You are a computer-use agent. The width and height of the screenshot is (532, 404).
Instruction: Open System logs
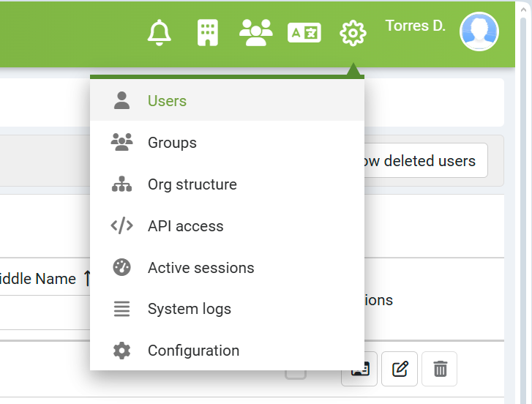pyautogui.click(x=227, y=309)
